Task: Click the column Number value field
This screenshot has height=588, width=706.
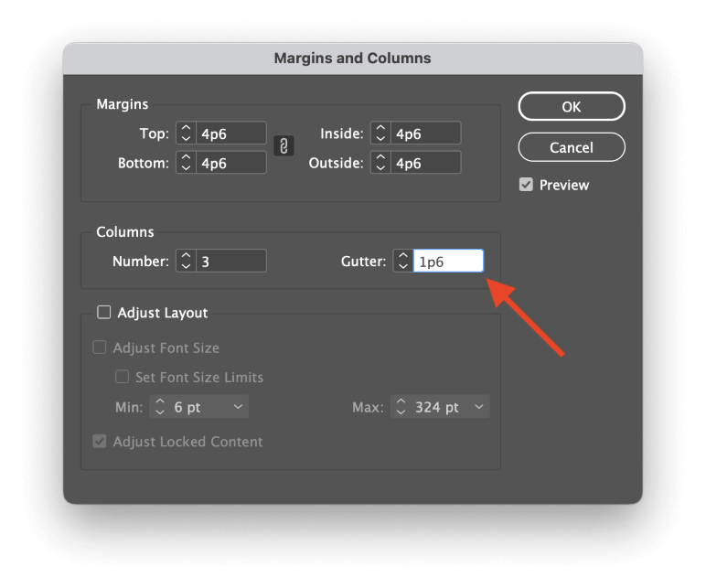Action: [x=231, y=262]
